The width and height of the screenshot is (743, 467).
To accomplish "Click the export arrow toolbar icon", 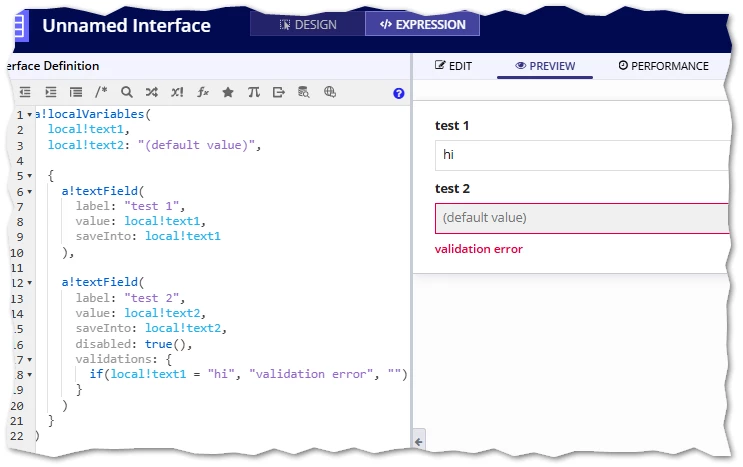I will [x=279, y=92].
